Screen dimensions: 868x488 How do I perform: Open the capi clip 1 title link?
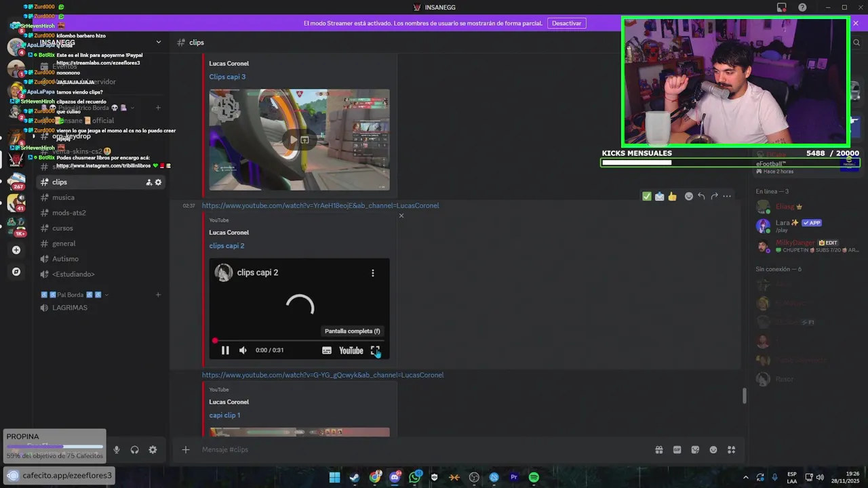(x=224, y=415)
